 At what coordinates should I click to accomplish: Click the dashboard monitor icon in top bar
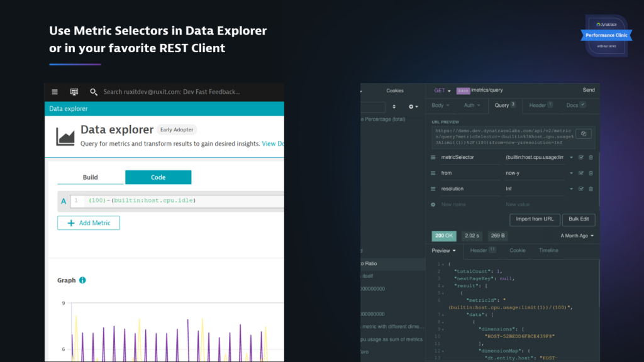[74, 92]
